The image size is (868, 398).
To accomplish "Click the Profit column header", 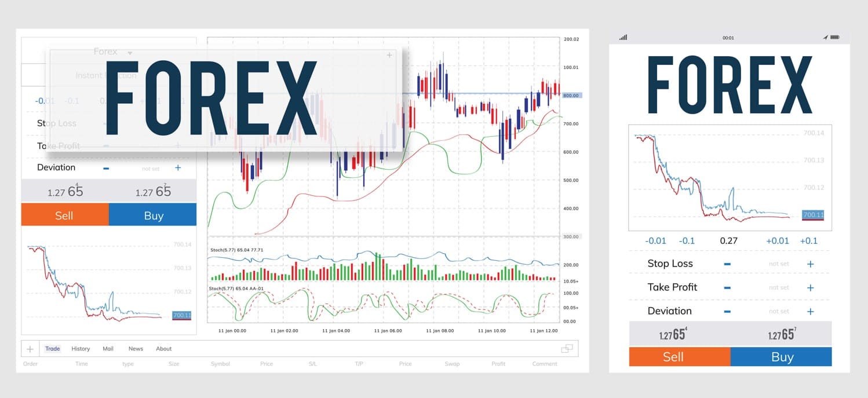I will [498, 364].
